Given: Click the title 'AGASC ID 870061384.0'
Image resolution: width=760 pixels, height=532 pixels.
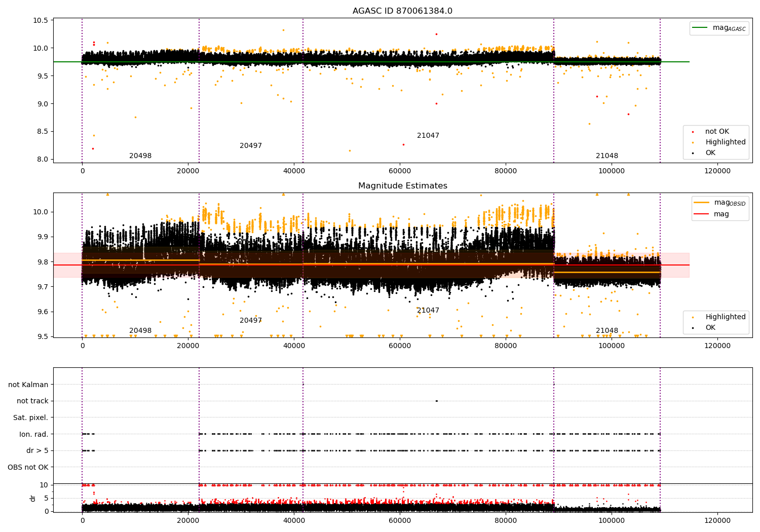Looking at the screenshot, I should tap(402, 11).
